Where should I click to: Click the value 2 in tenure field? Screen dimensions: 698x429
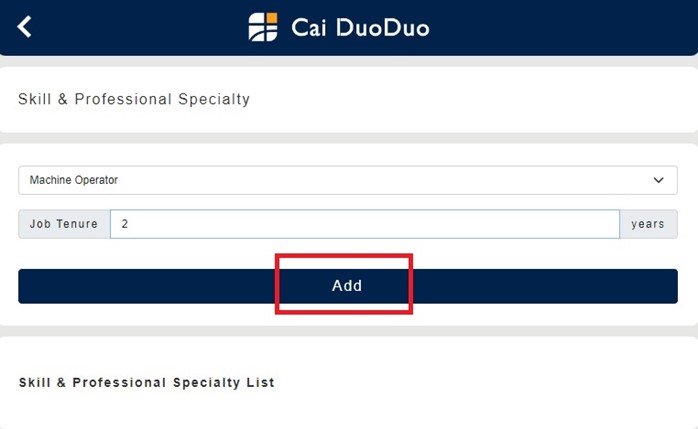pyautogui.click(x=125, y=224)
